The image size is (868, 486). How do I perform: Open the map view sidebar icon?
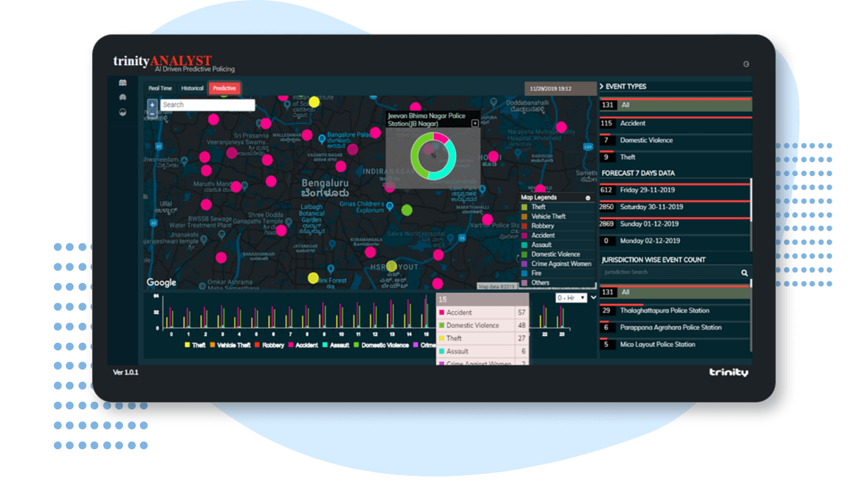pyautogui.click(x=122, y=83)
